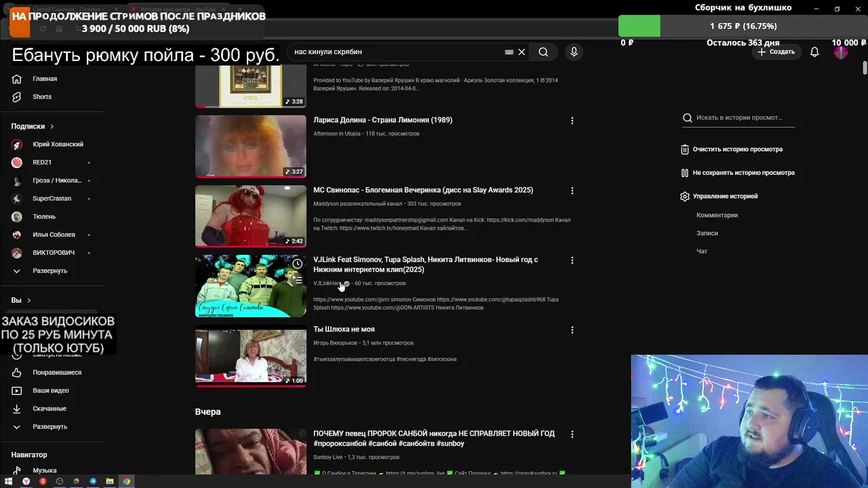Expand subscriptions list with Развернуть
Image resolution: width=868 pixels, height=488 pixels.
(50, 271)
